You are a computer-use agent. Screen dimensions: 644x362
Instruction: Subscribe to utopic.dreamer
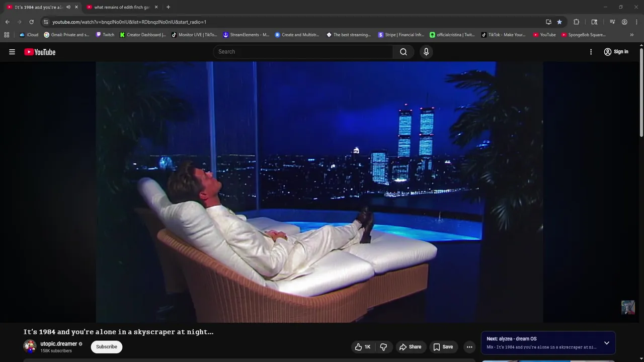coord(107,347)
